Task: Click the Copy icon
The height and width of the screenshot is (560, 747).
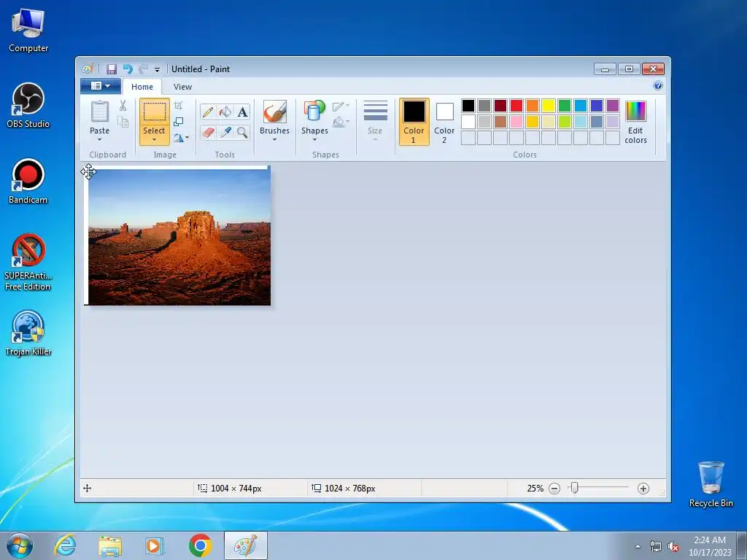Action: pyautogui.click(x=123, y=122)
